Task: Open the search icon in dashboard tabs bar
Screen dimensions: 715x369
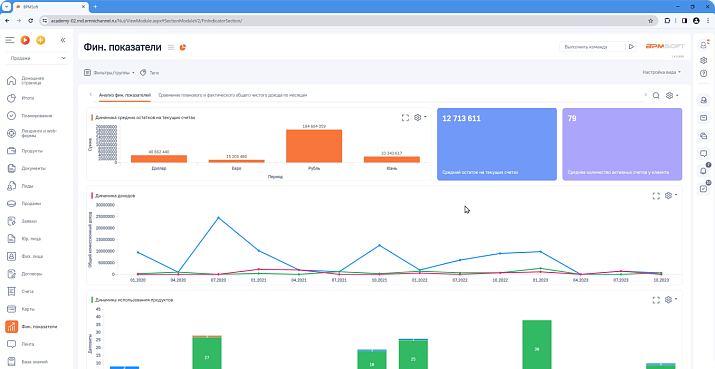Action: point(656,95)
